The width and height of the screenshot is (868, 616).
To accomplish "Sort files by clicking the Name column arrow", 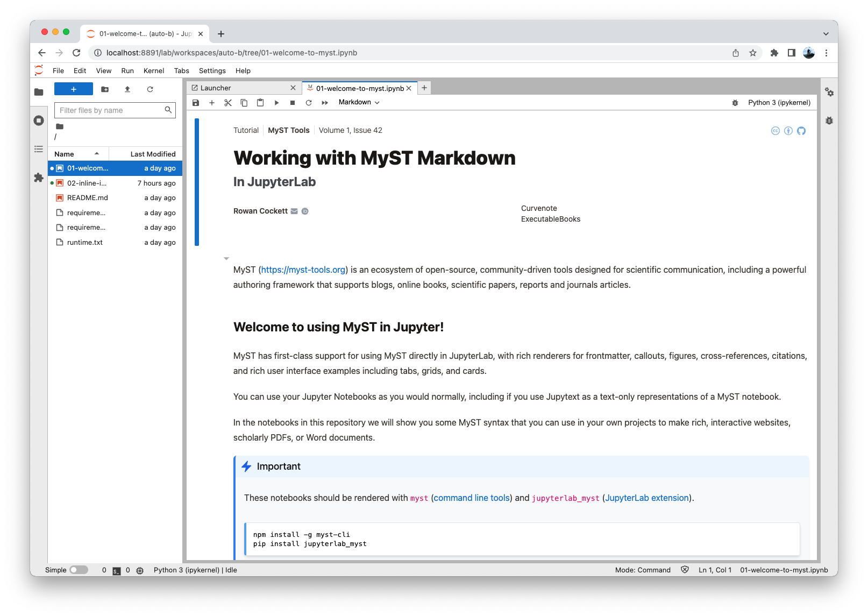I will (96, 153).
